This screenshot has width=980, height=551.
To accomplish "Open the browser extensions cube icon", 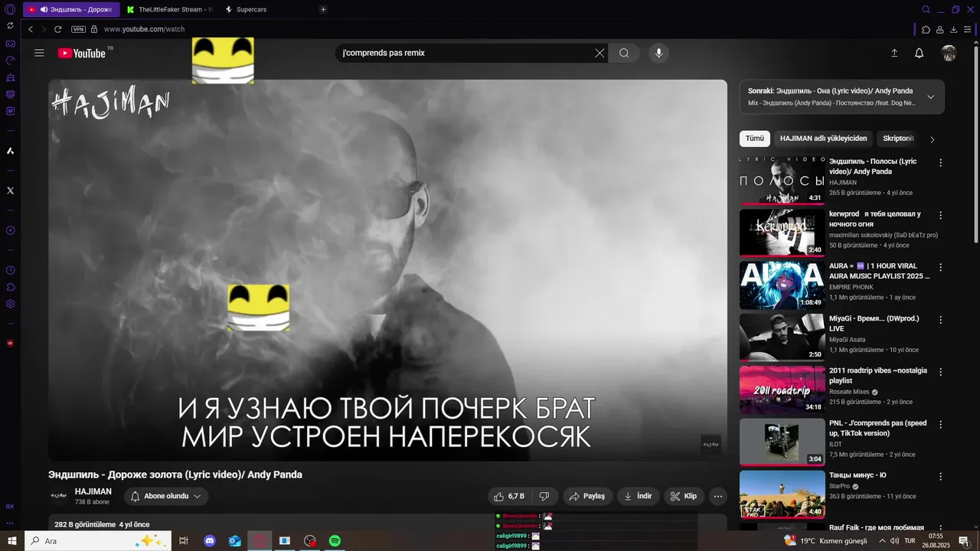I will point(926,29).
